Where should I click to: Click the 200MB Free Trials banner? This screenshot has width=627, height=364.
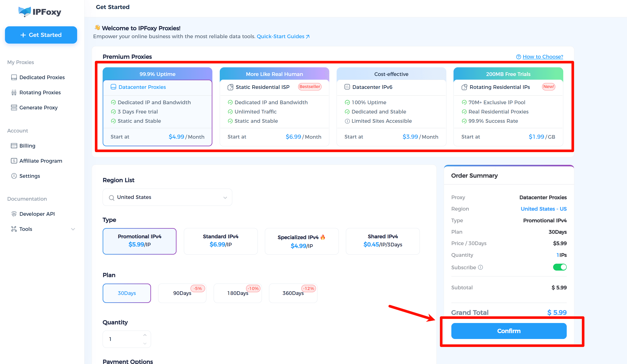[508, 74]
